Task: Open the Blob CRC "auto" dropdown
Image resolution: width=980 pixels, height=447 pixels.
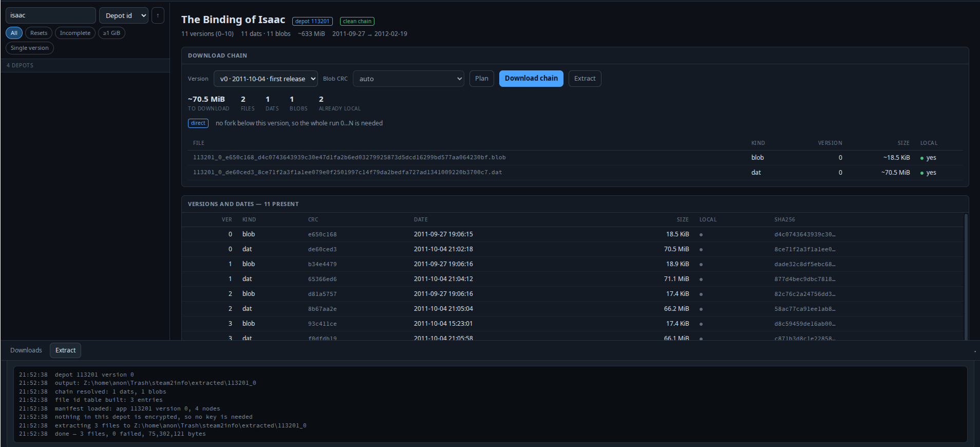Action: (408, 79)
